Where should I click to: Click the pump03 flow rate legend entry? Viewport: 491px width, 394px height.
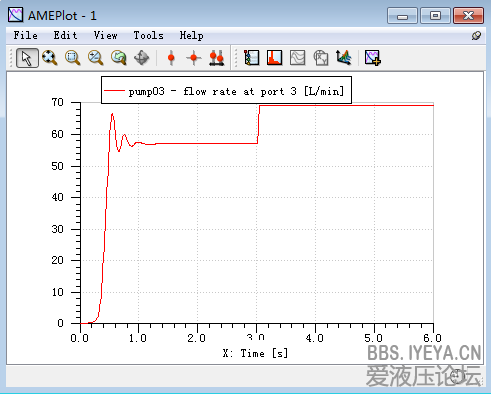226,91
